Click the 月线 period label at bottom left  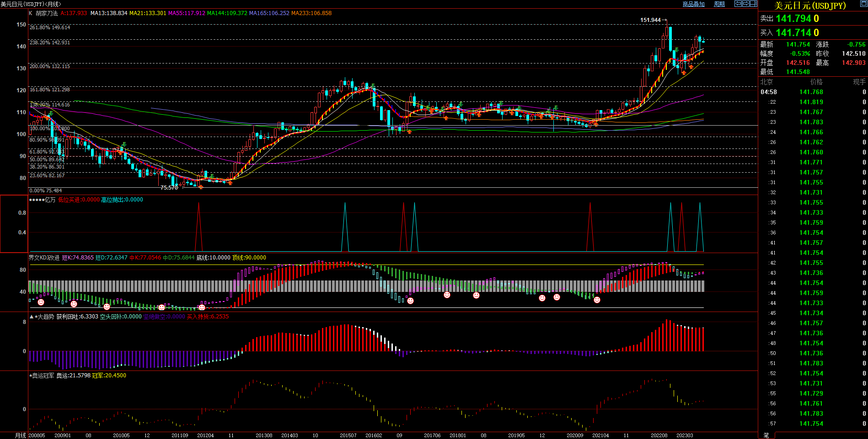20,435
